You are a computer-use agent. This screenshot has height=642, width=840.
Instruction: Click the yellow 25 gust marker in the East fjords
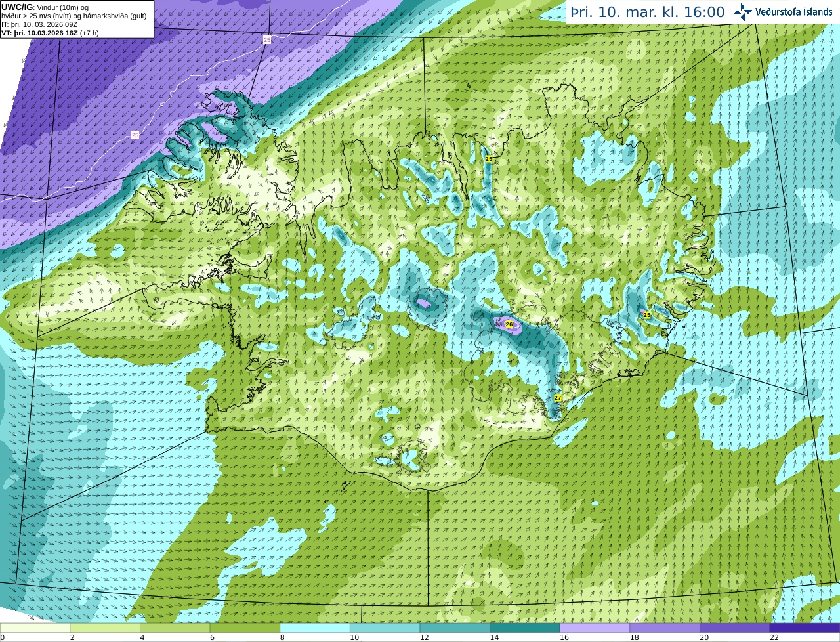pos(647,315)
